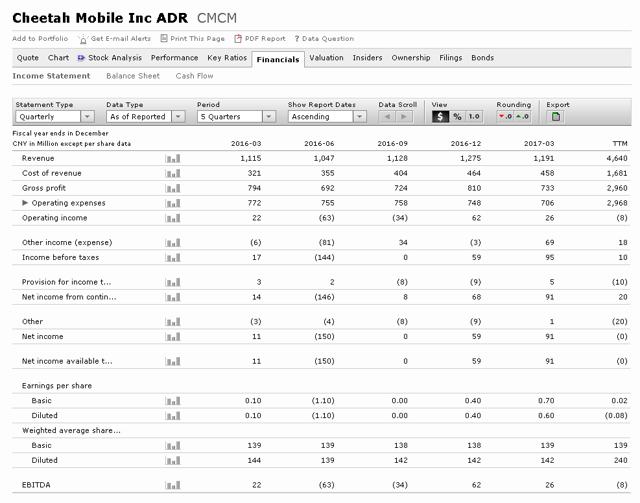Decrease rounding decimals with red arrow
The image size is (640, 503).
[x=505, y=117]
